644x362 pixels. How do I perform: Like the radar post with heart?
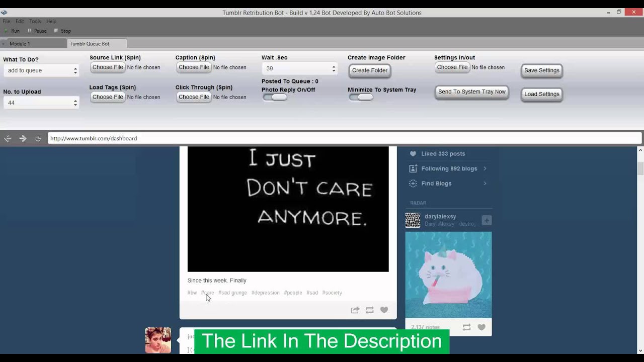pos(481,327)
